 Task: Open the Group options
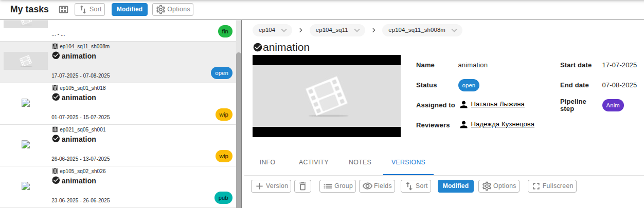(337, 186)
